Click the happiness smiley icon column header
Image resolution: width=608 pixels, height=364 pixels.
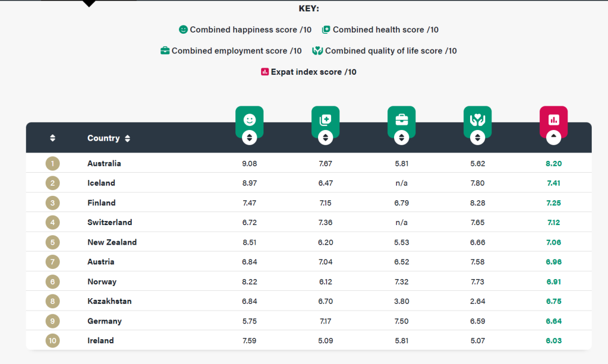pyautogui.click(x=249, y=119)
